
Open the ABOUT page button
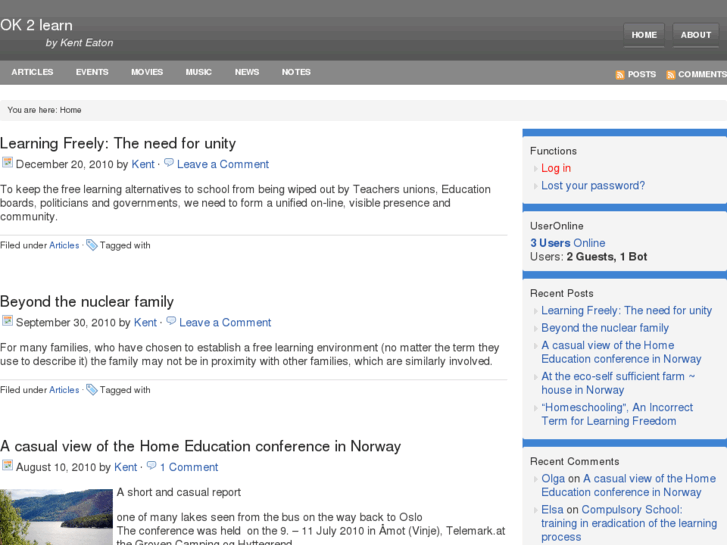(695, 35)
